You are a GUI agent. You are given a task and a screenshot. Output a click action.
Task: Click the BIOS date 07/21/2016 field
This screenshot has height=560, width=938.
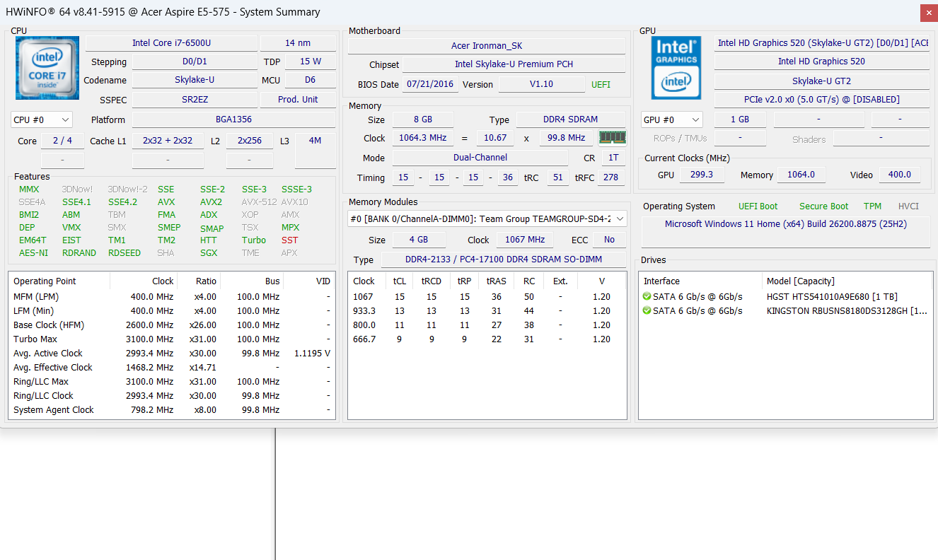431,84
